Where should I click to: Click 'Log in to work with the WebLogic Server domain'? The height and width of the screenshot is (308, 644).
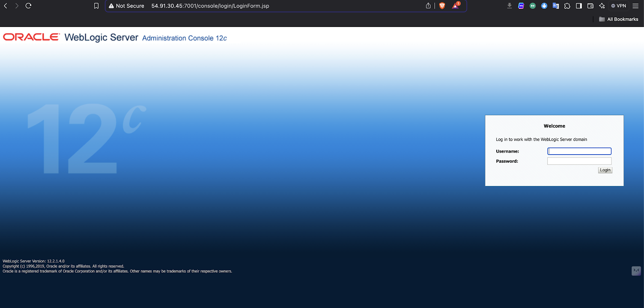click(x=541, y=140)
